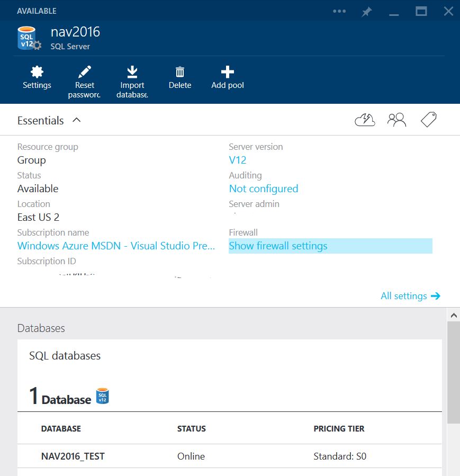Open the Tags icon in Essentials
Screen dimensions: 460x476
(428, 120)
